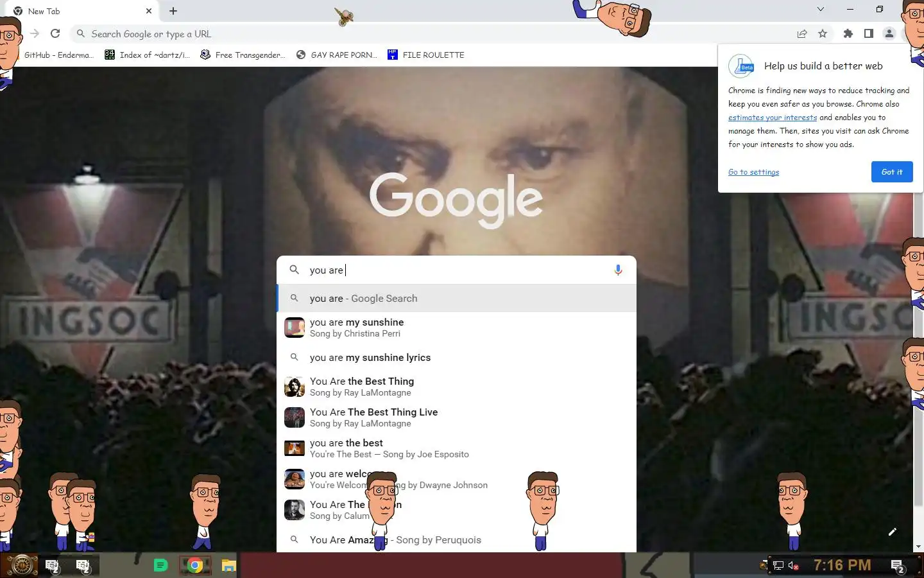Choose 'You Are The Best Thing Live' suggestion
924x578 pixels.
[456, 417]
